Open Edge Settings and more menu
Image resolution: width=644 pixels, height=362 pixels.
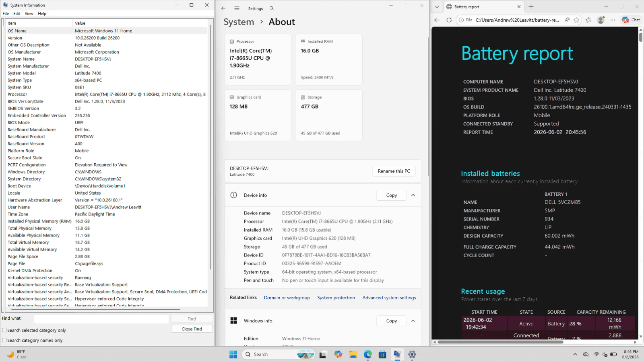(x=613, y=20)
